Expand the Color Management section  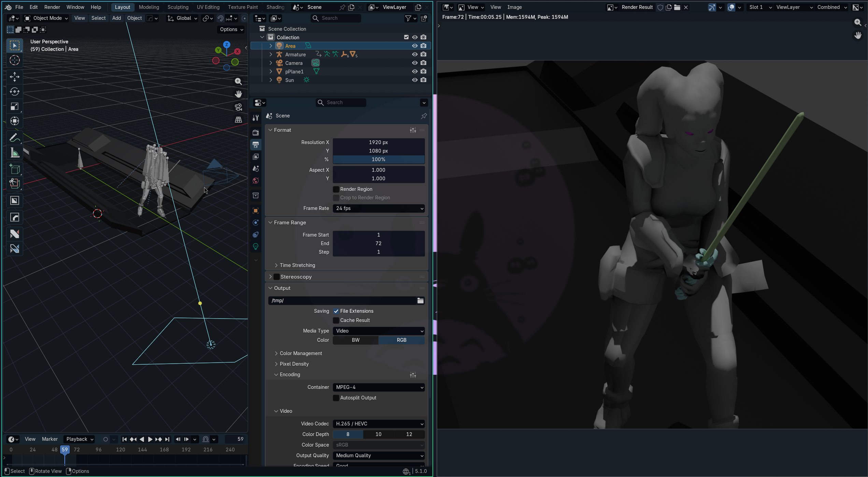coord(300,353)
